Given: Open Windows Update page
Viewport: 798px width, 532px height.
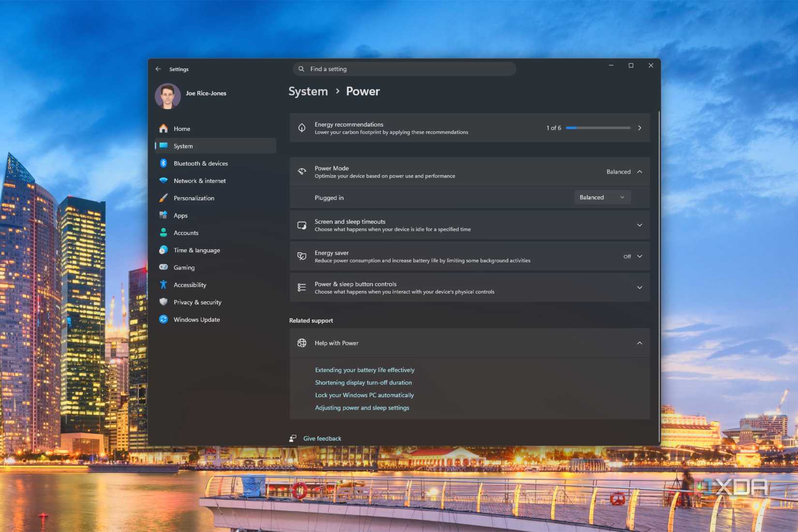Looking at the screenshot, I should click(x=215, y=320).
